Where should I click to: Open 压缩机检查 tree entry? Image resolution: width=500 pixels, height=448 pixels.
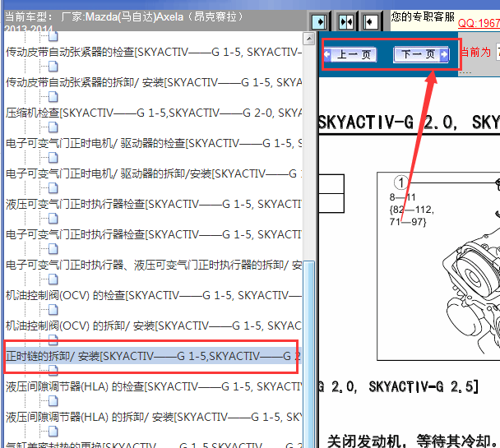coord(154,113)
